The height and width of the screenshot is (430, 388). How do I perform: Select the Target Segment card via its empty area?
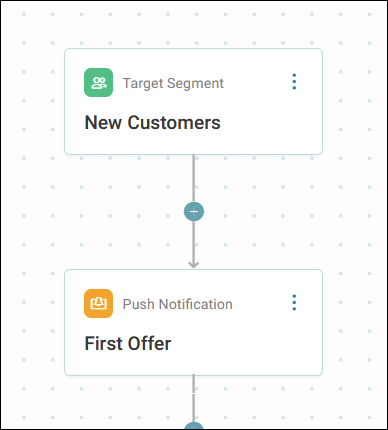click(267, 123)
